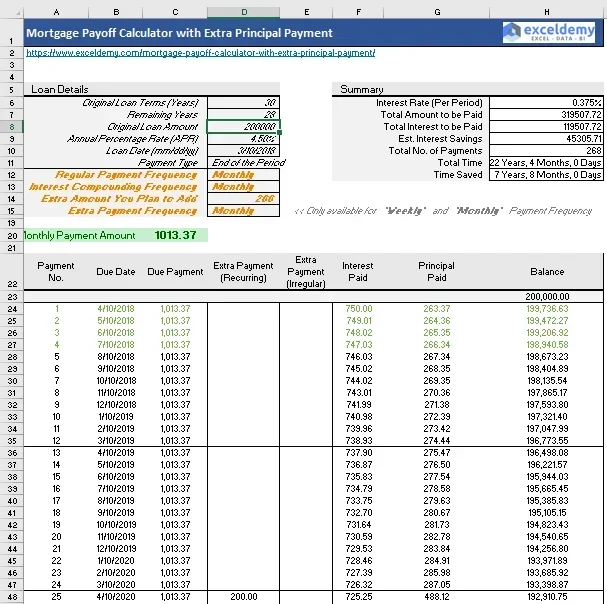The height and width of the screenshot is (604, 607).
Task: Select Total Amount to be Paid 319507.72
Action: 546,115
